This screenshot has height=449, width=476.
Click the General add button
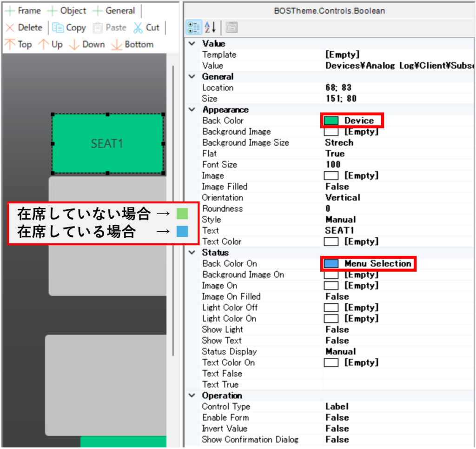[x=98, y=11]
